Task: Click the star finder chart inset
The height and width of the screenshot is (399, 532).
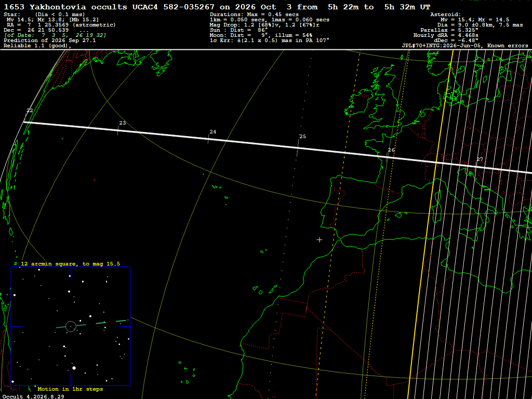Action: click(x=71, y=326)
